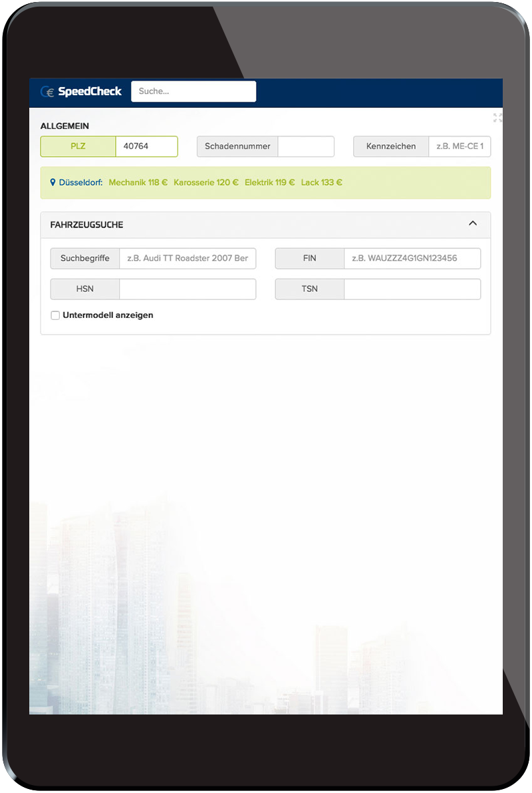Click the Elektrik 119 € rate

pyautogui.click(x=269, y=182)
